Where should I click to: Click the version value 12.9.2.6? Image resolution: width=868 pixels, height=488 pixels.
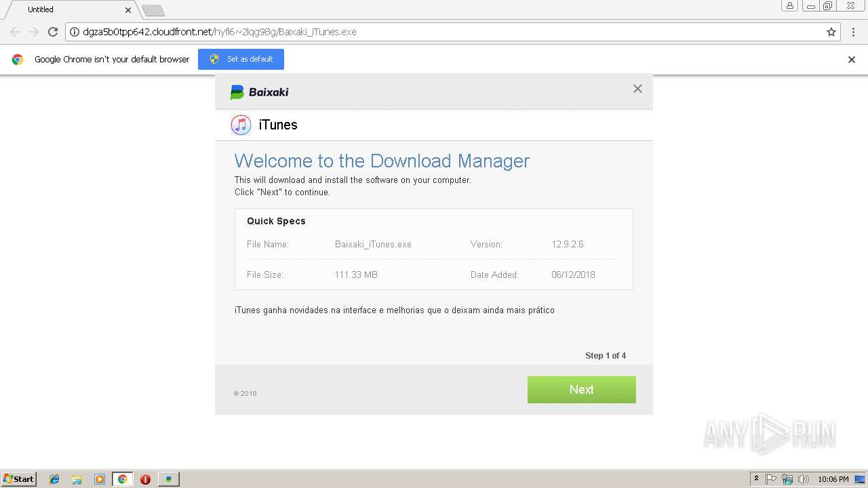point(568,245)
